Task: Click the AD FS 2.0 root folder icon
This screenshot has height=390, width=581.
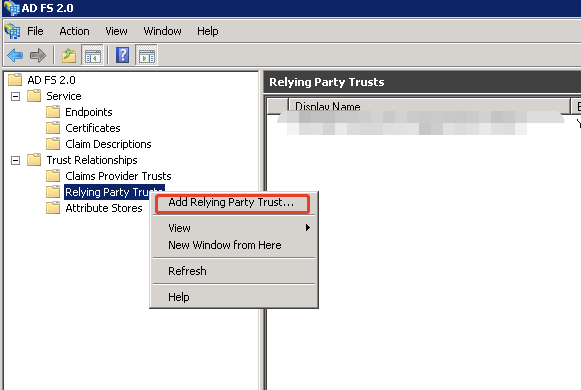Action: [15, 79]
